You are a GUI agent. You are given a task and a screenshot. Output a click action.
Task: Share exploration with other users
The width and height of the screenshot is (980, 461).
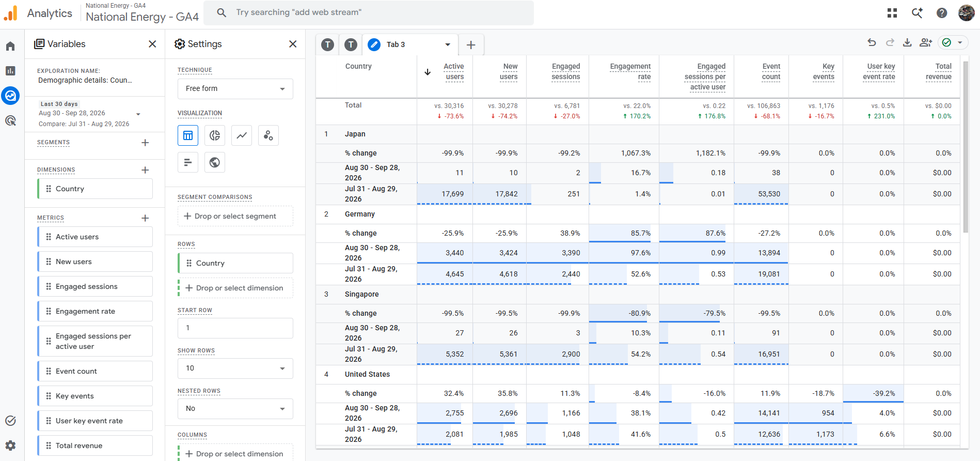click(925, 43)
